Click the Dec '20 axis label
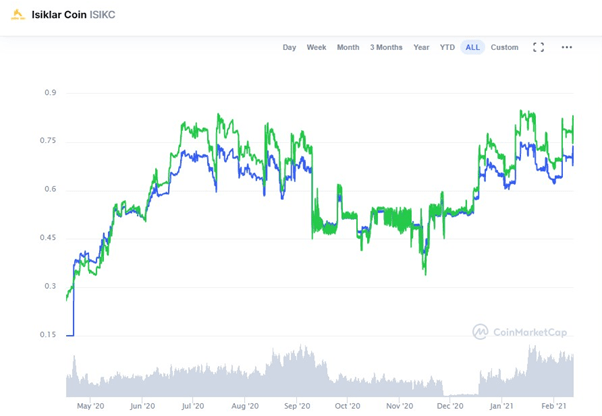The image size is (602, 416). point(450,406)
